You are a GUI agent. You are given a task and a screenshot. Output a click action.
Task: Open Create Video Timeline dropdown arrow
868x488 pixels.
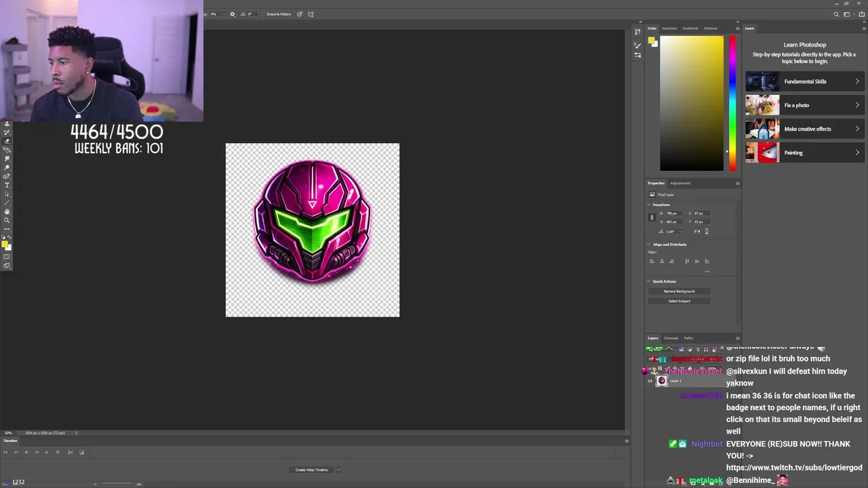(338, 470)
